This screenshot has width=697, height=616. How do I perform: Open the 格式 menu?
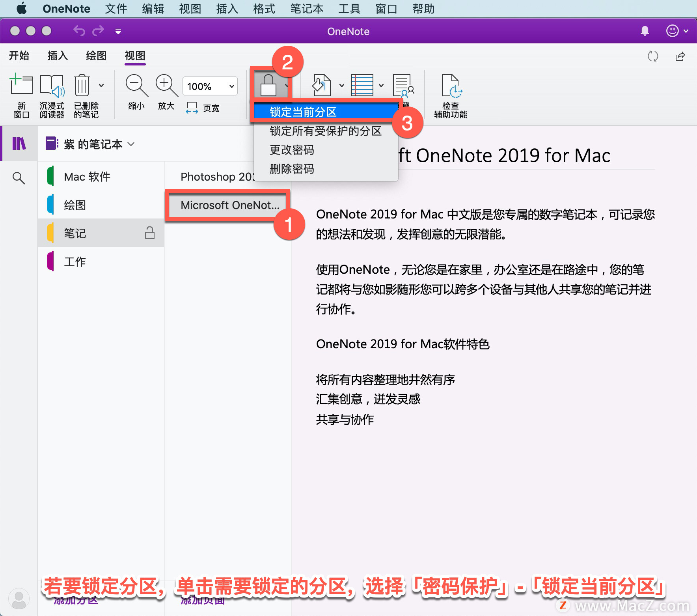264,8
